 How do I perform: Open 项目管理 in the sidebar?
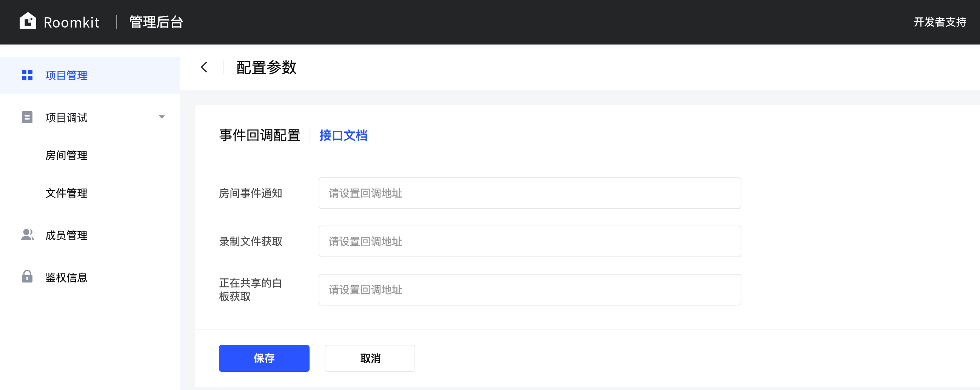pos(66,75)
